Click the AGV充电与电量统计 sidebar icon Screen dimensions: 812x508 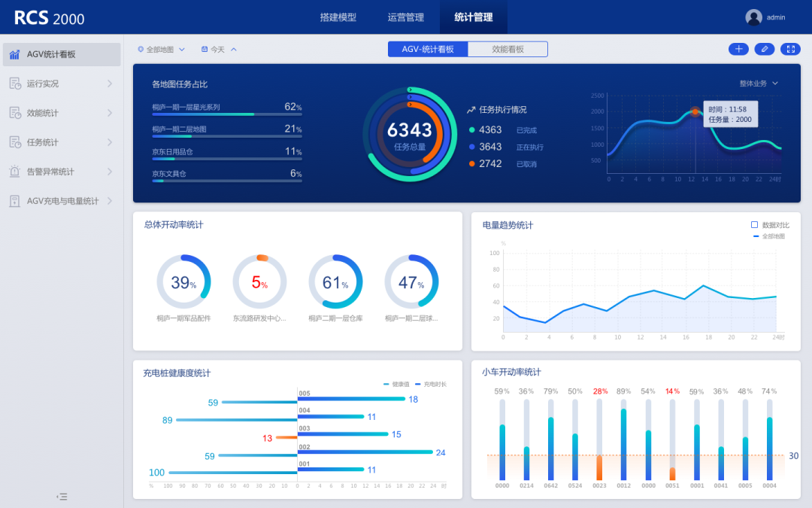(x=14, y=201)
